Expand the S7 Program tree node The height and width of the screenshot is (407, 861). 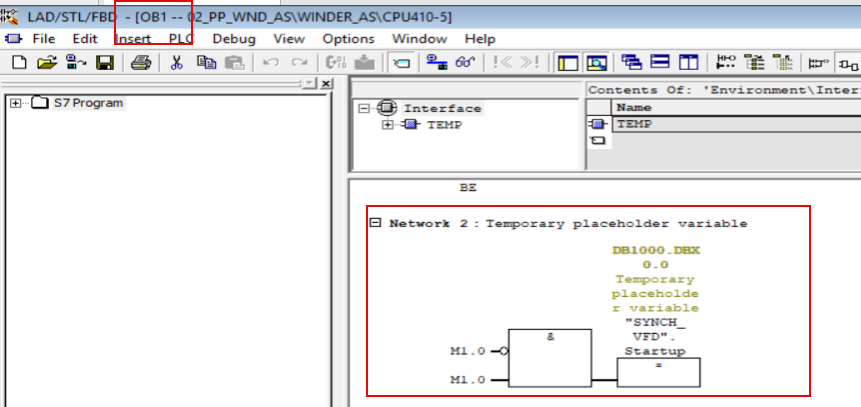click(x=15, y=103)
